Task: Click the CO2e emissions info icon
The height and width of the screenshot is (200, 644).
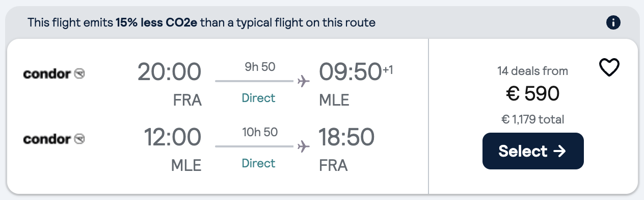Action: pos(613,22)
